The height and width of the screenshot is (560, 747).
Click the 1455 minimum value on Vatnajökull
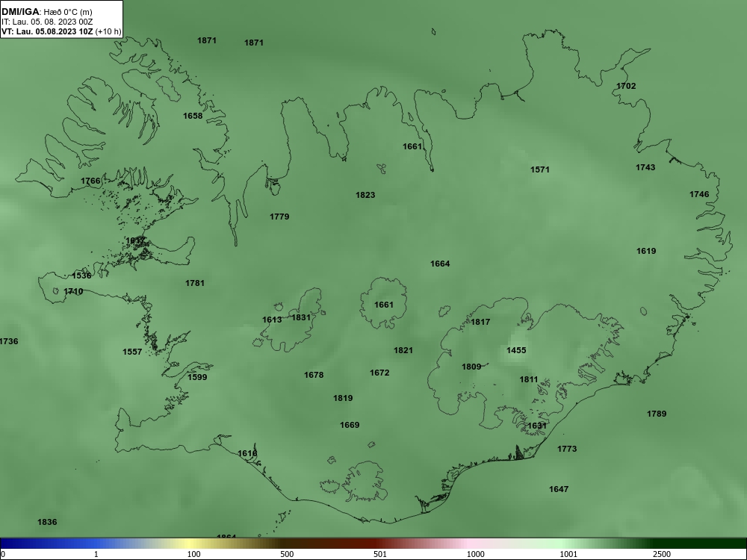point(516,350)
